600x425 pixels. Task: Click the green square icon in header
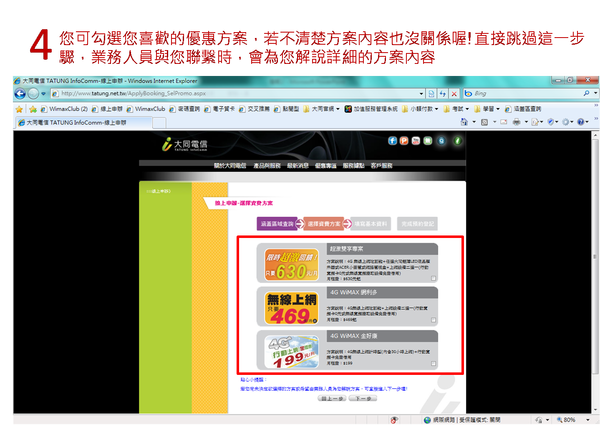(x=427, y=141)
